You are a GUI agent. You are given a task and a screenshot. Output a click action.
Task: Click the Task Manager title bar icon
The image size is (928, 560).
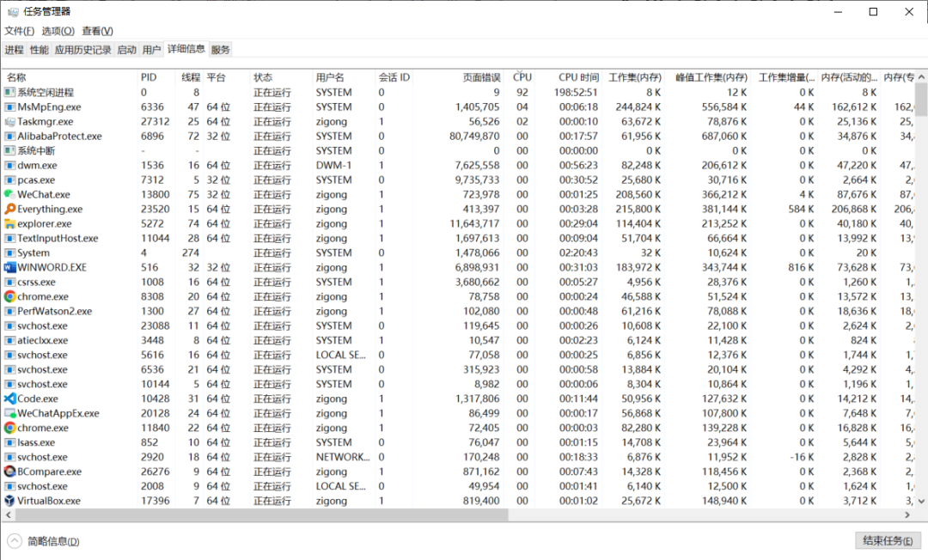coord(12,12)
